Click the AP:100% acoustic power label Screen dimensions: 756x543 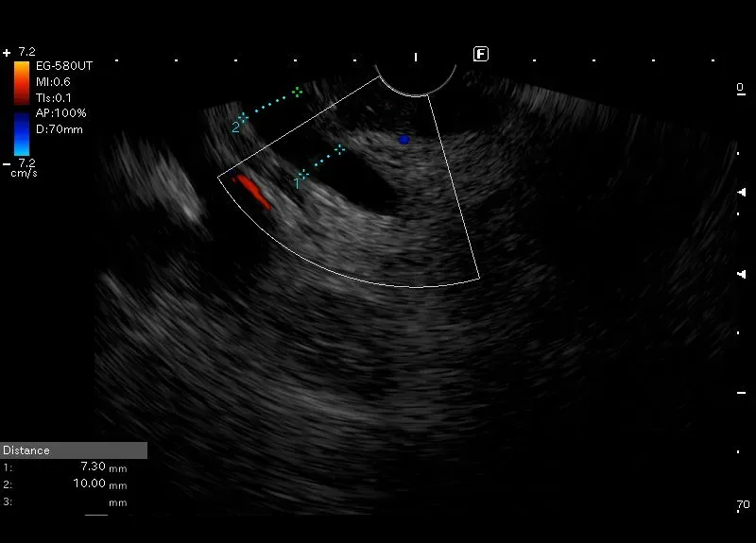point(61,112)
